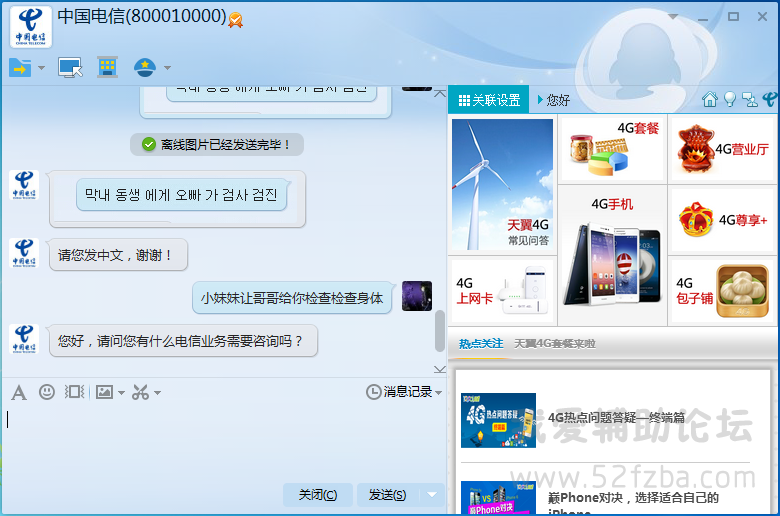Open the 4G上网卡 tile
Image resolution: width=780 pixels, height=516 pixels.
pyautogui.click(x=502, y=291)
